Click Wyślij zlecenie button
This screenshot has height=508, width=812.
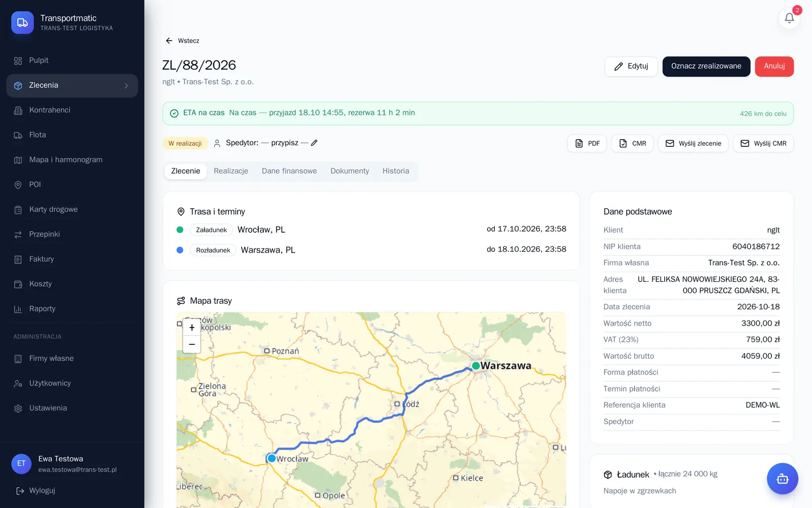(x=693, y=144)
